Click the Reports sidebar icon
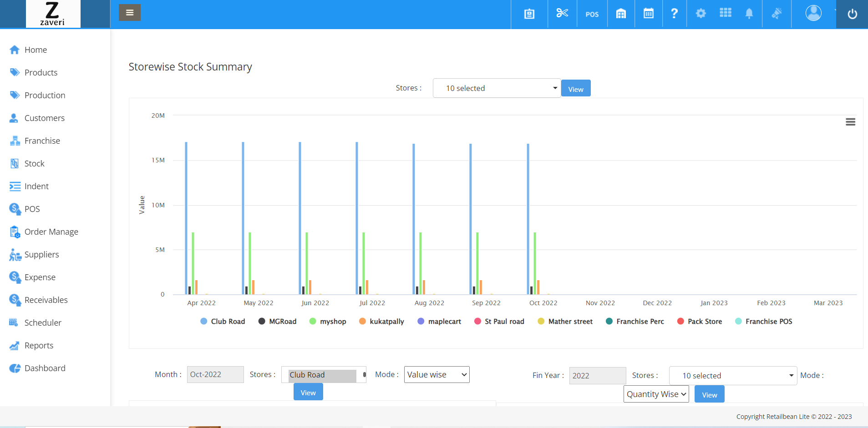The height and width of the screenshot is (428, 868). tap(15, 346)
